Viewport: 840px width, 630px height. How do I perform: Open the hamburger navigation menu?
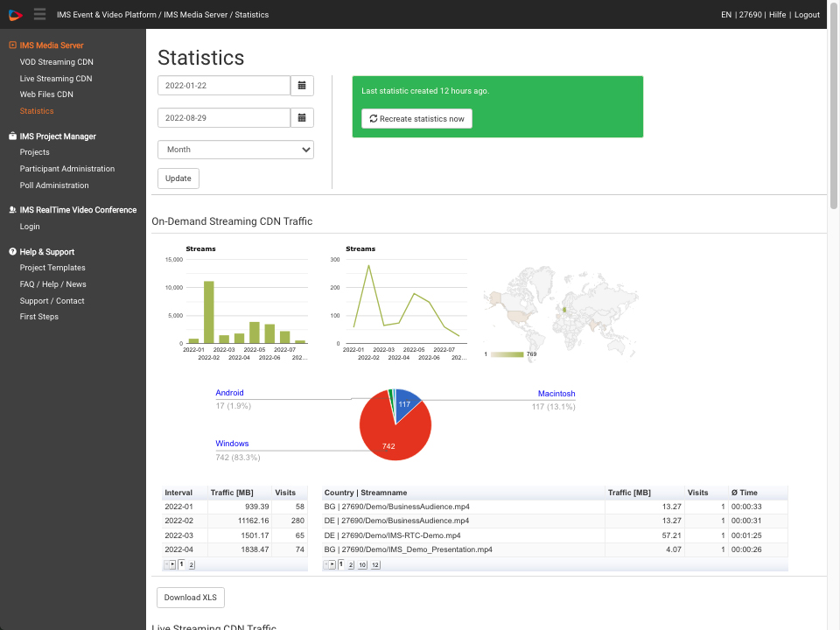click(38, 14)
